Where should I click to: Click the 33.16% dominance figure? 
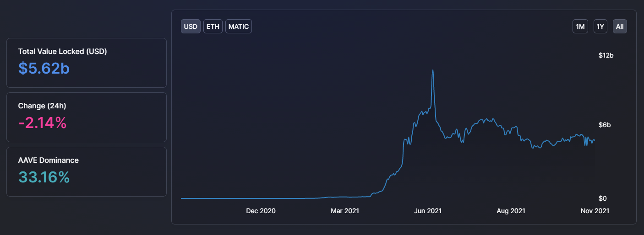(44, 177)
